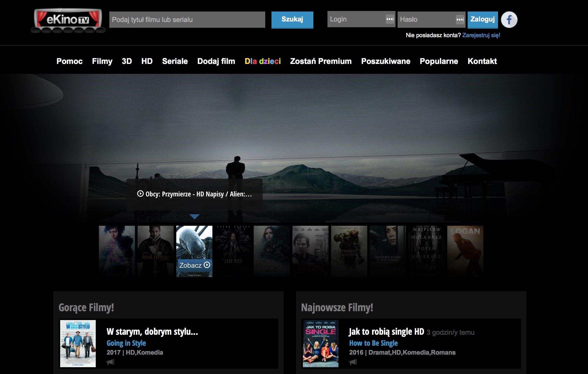Click the Facebook login icon

509,20
